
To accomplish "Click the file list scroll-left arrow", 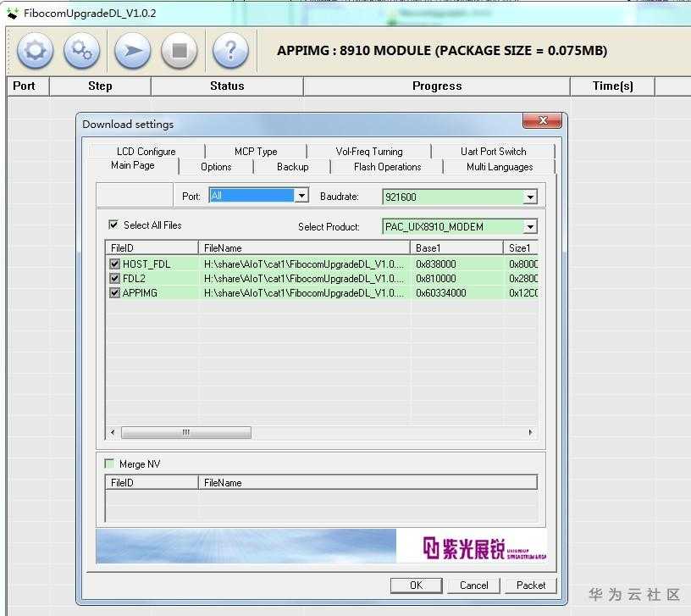I will [113, 432].
